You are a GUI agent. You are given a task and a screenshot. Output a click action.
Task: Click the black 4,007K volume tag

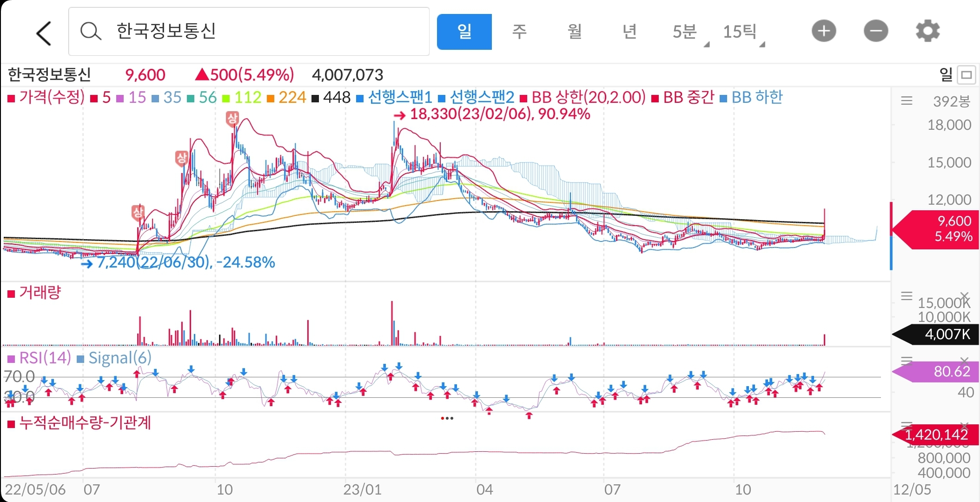935,334
